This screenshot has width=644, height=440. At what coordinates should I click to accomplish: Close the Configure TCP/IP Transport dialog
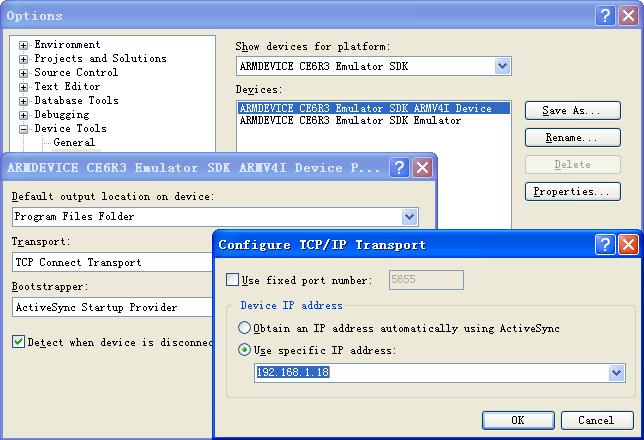[x=629, y=245]
